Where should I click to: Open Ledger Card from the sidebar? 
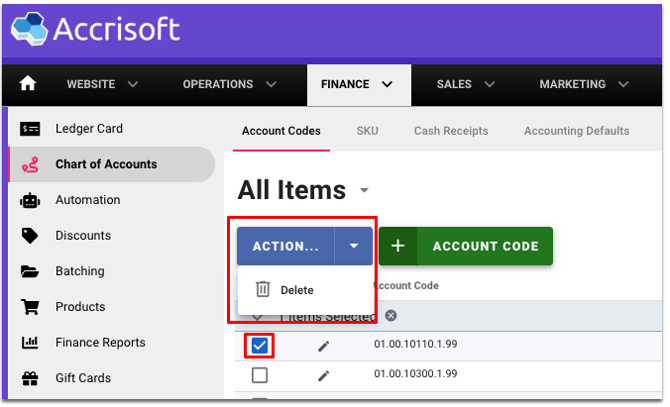(88, 129)
